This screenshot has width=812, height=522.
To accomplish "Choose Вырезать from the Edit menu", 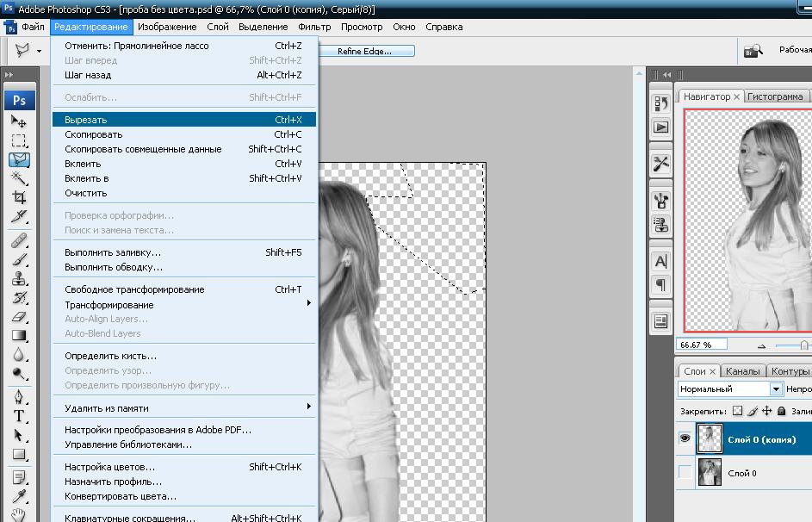I will 183,120.
